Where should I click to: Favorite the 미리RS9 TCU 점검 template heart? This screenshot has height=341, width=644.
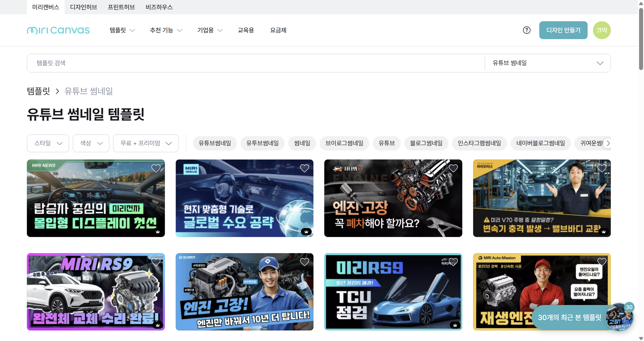click(x=453, y=262)
